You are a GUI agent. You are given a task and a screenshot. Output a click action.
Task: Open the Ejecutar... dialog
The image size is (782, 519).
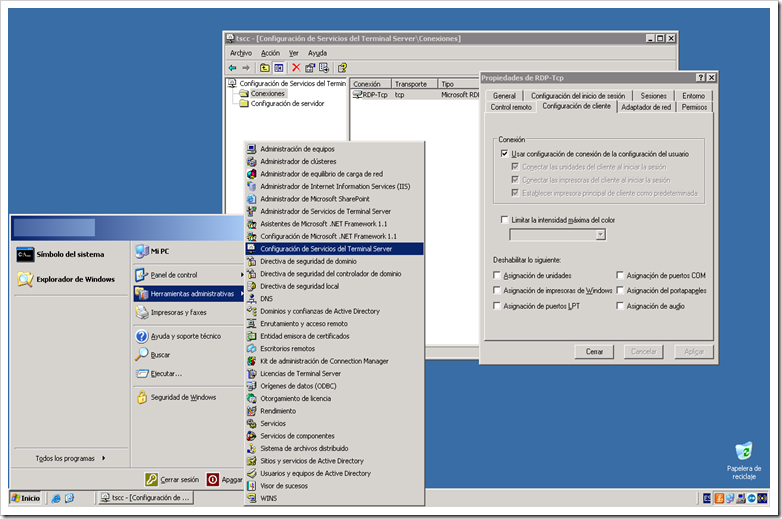click(159, 373)
